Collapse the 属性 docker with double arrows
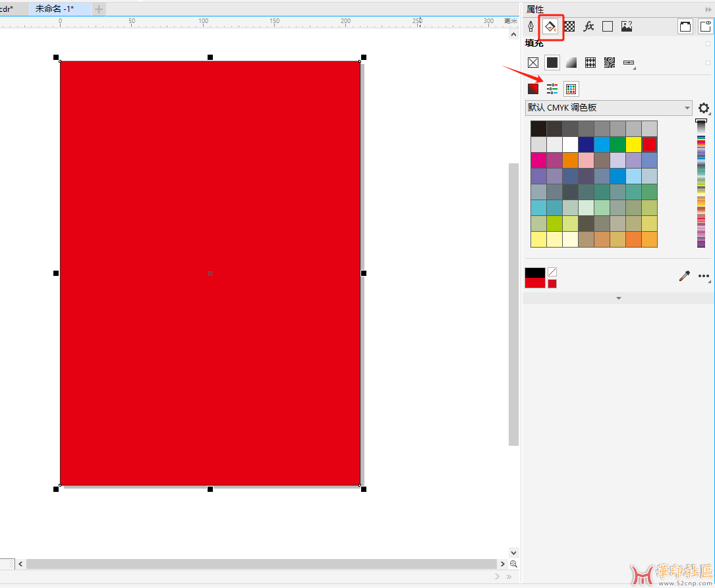 click(708, 9)
